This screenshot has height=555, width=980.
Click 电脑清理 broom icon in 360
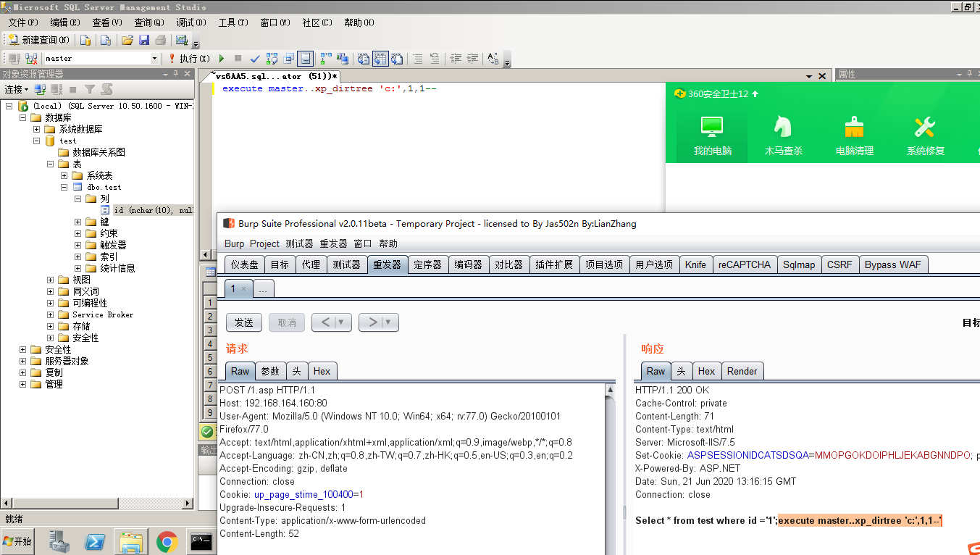[x=855, y=136]
